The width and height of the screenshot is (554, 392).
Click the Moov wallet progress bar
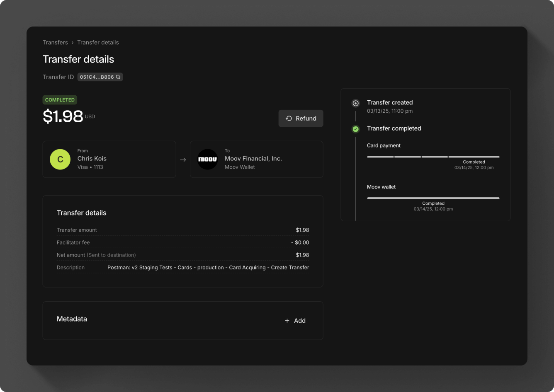[x=433, y=198]
